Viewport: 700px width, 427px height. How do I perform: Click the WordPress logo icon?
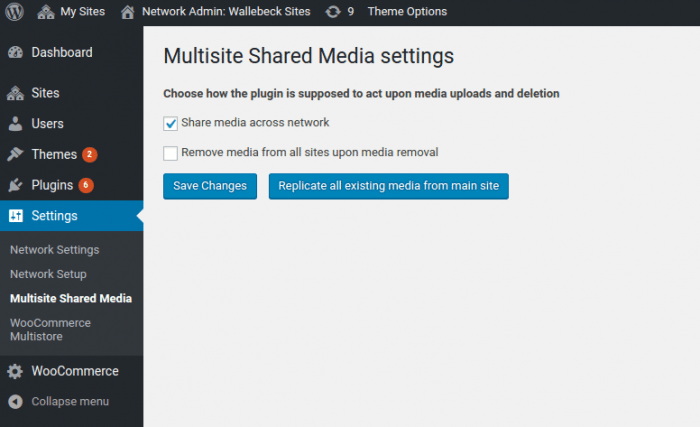[x=14, y=12]
